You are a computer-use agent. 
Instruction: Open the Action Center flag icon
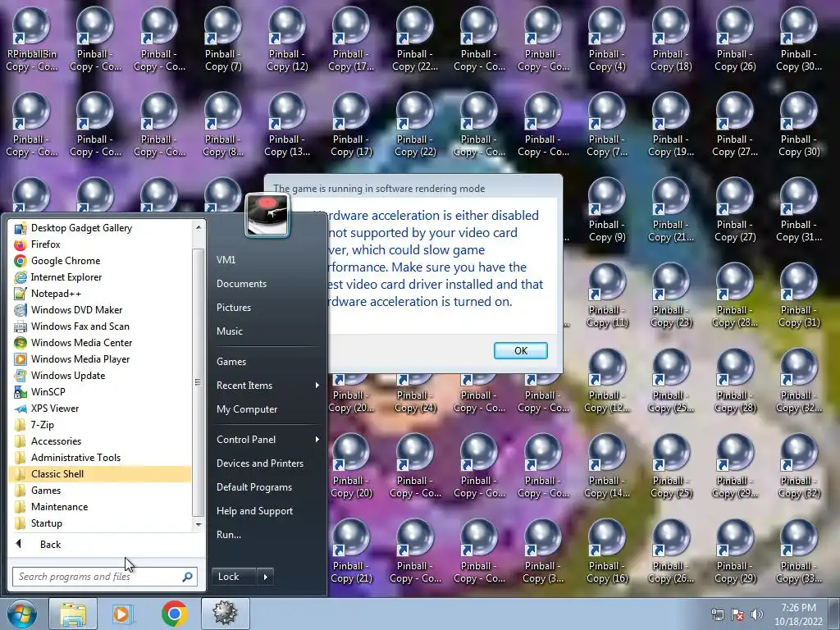737,614
